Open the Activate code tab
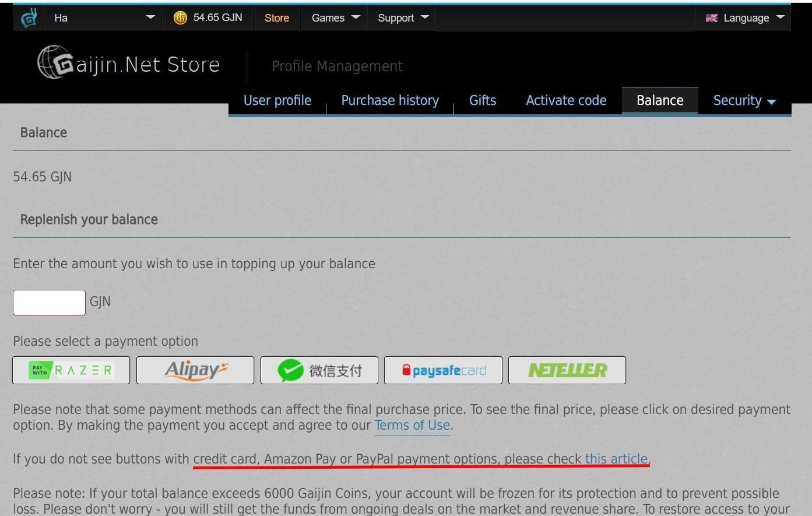The height and width of the screenshot is (516, 812). [566, 100]
